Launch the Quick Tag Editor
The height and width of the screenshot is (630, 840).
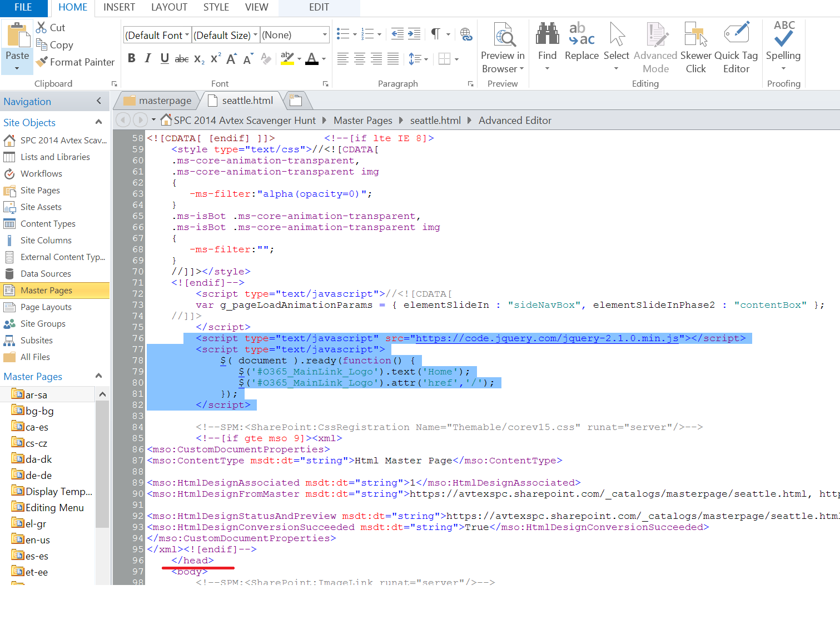(736, 34)
